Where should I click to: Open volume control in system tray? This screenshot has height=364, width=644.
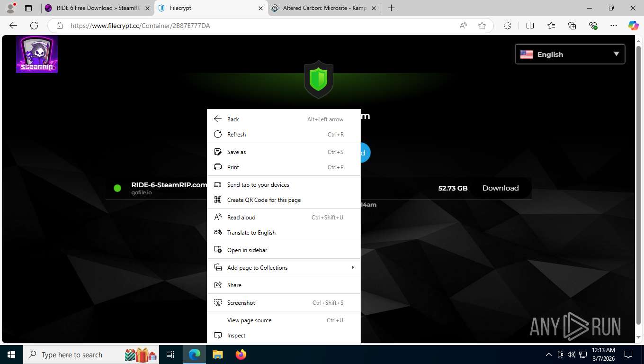[571, 355]
